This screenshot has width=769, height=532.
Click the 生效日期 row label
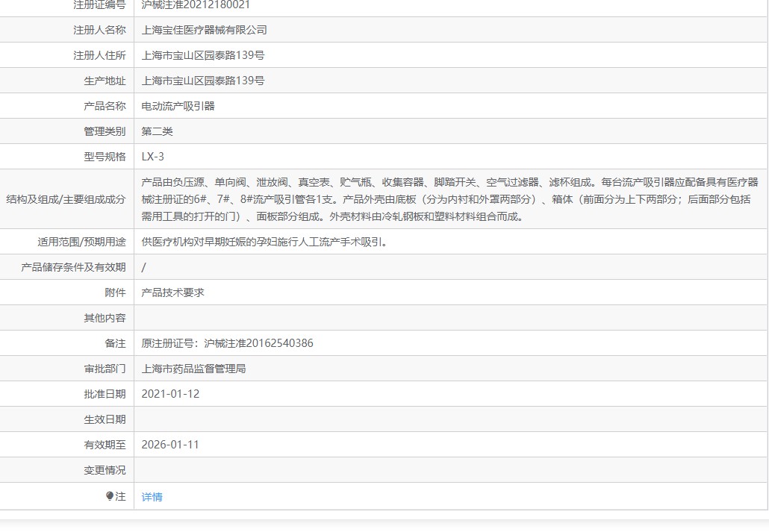(x=105, y=420)
